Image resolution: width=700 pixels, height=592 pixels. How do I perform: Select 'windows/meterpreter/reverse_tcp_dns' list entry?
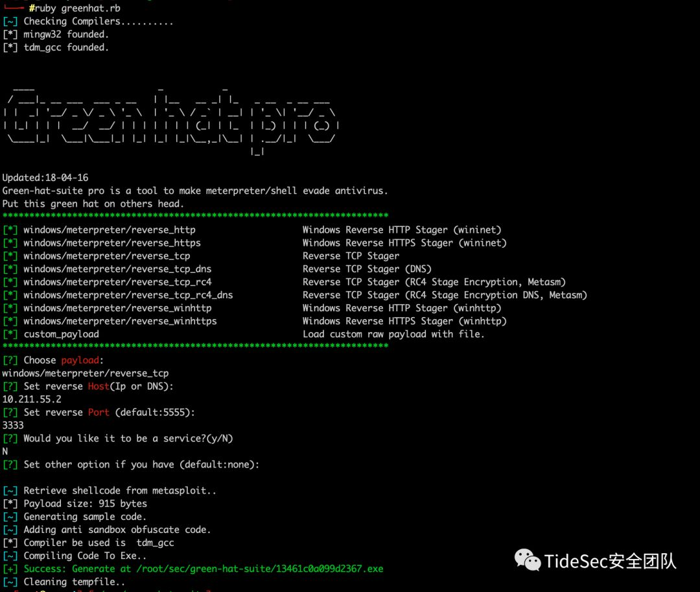117,268
